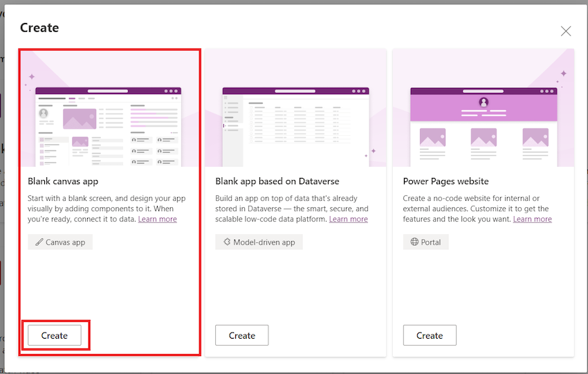Click the pencil icon on Canvas app tag
Viewport: 588px width, 374px height.
point(39,242)
